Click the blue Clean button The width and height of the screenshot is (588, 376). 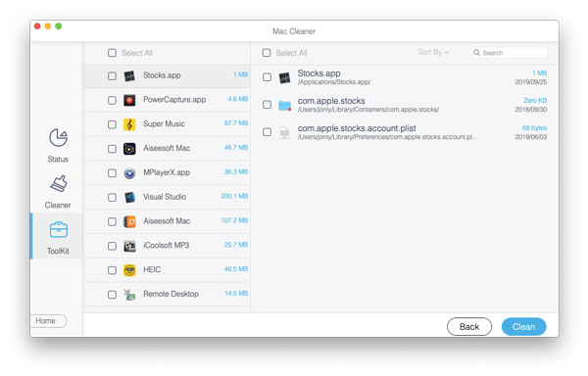pos(523,327)
